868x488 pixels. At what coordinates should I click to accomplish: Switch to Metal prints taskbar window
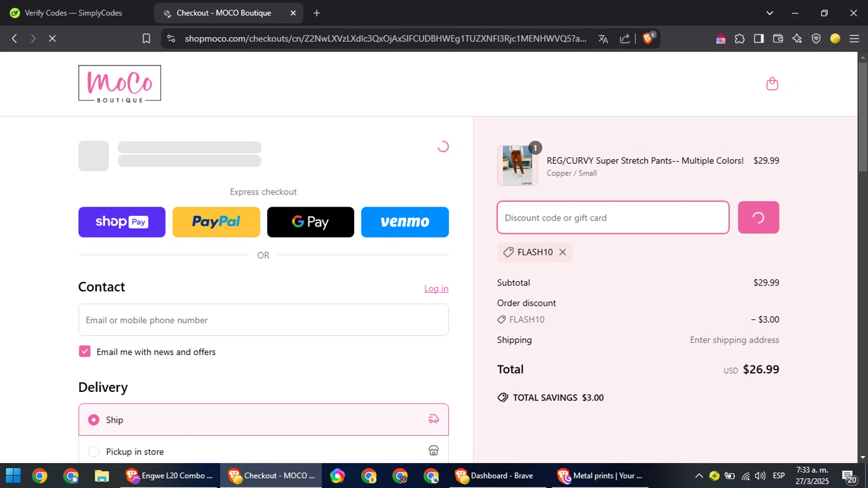pos(601,476)
